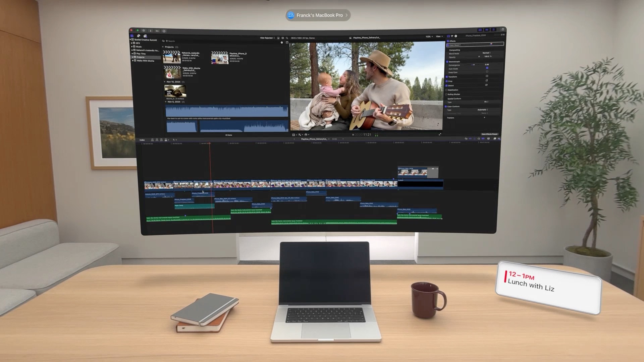This screenshot has height=362, width=644.
Task: Disable the Stereoscopic checkbox
Action: pyautogui.click(x=447, y=62)
